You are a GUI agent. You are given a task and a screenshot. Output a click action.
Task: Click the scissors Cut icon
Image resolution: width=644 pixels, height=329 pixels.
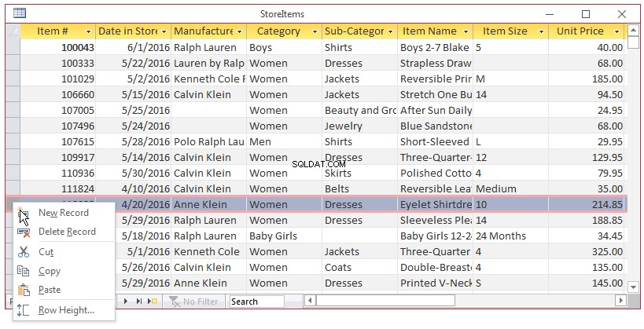click(x=24, y=252)
